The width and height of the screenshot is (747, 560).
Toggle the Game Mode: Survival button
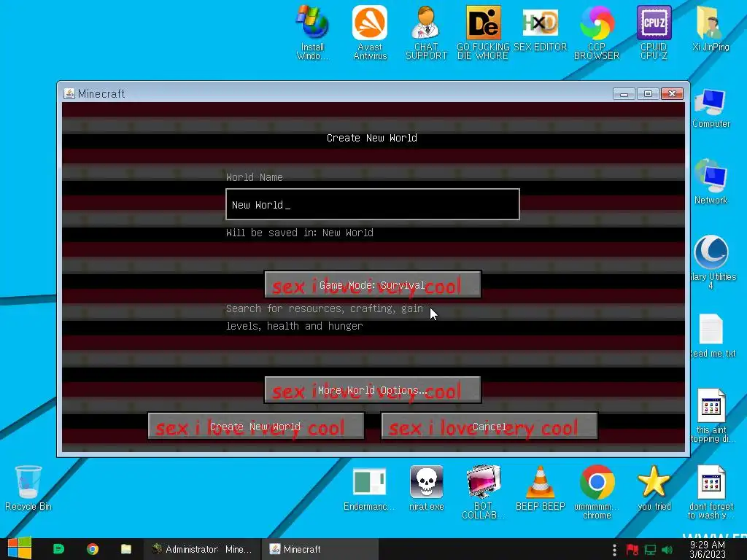373,285
